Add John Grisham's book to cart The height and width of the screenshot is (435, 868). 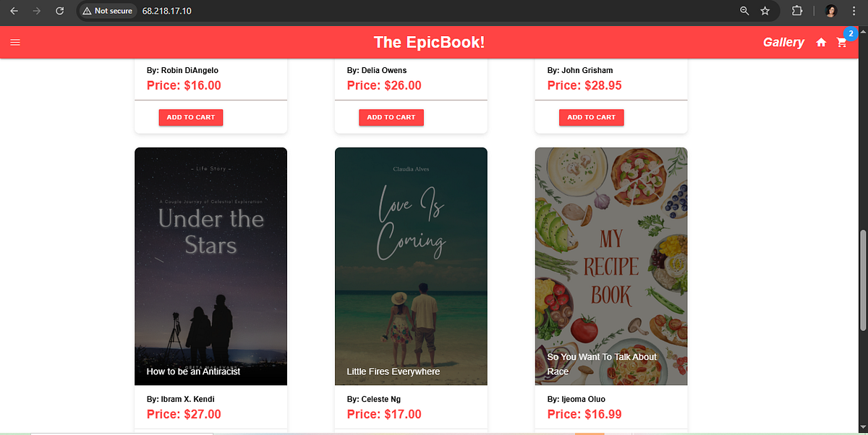[x=591, y=117]
